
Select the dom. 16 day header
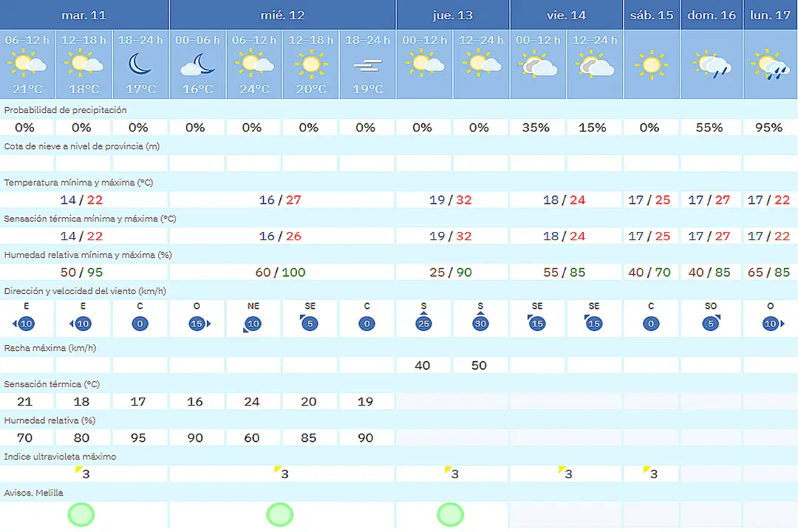[712, 15]
